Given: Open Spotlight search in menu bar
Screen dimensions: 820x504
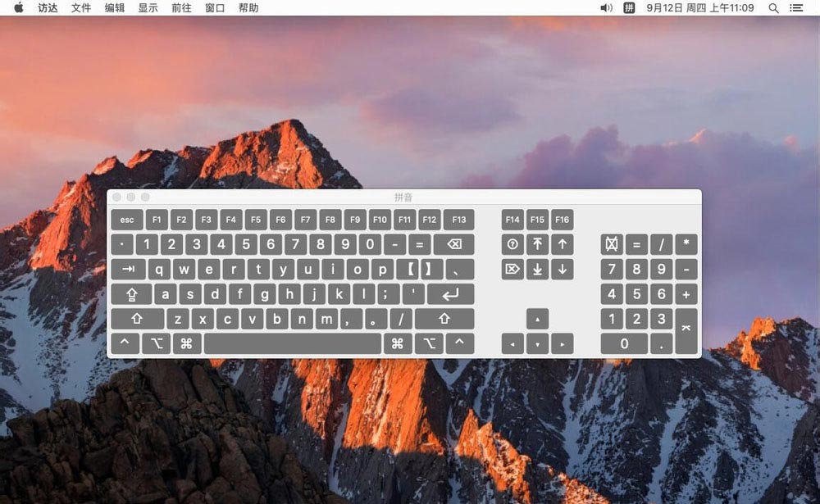Looking at the screenshot, I should click(773, 8).
